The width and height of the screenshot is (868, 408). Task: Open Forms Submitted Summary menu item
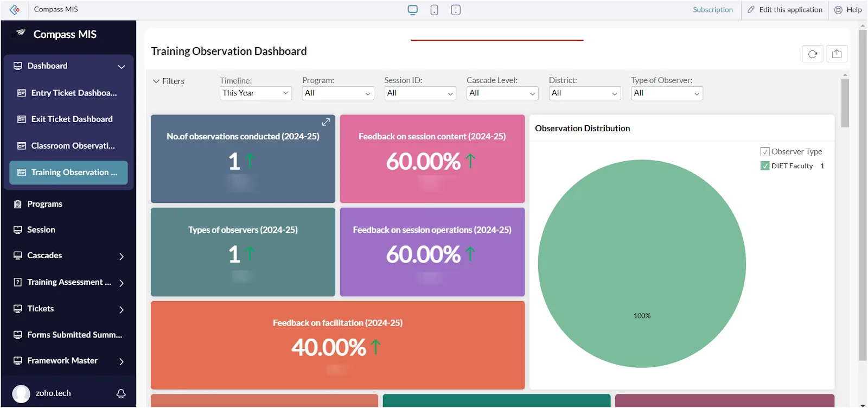[68, 335]
